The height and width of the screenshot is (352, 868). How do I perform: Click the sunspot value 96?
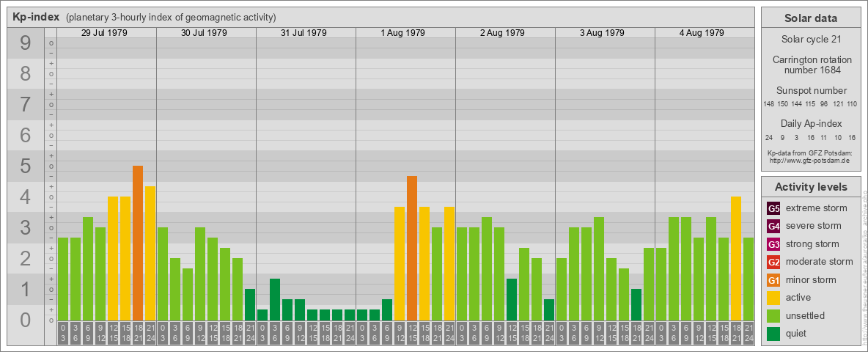[x=824, y=104]
